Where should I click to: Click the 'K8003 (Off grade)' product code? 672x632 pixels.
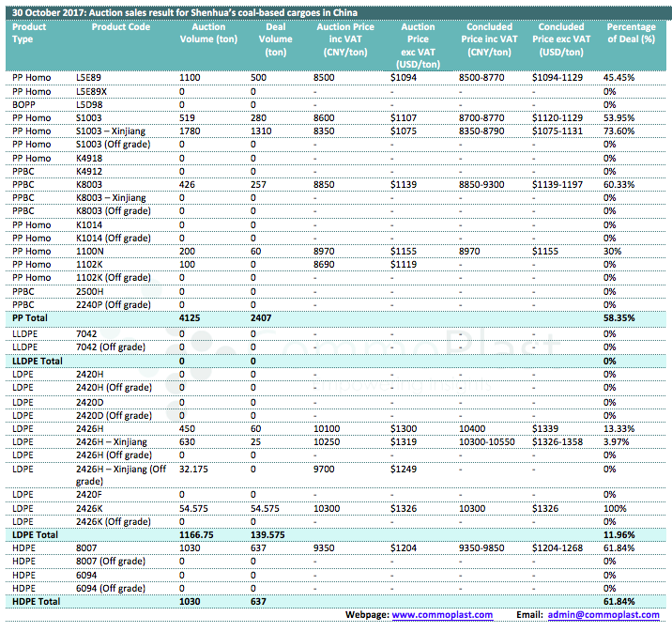pos(114,211)
